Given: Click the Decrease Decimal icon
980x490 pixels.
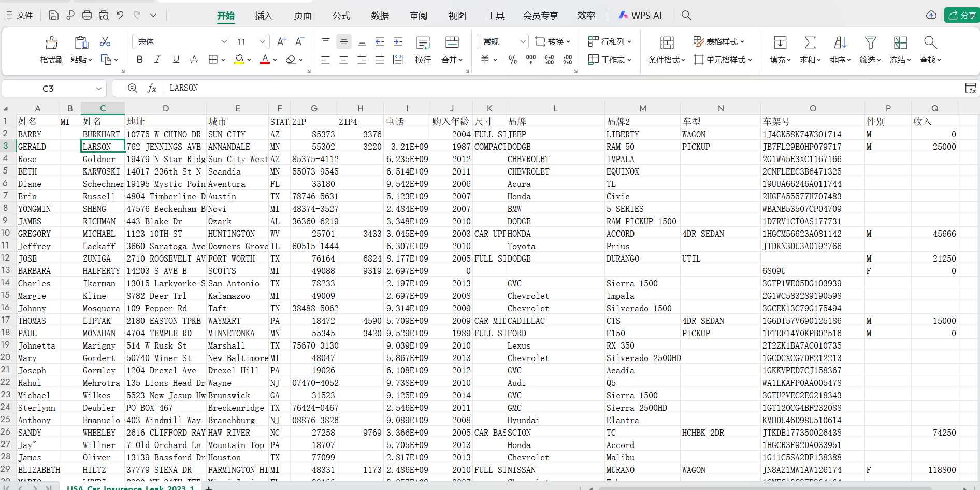Looking at the screenshot, I should [568, 60].
